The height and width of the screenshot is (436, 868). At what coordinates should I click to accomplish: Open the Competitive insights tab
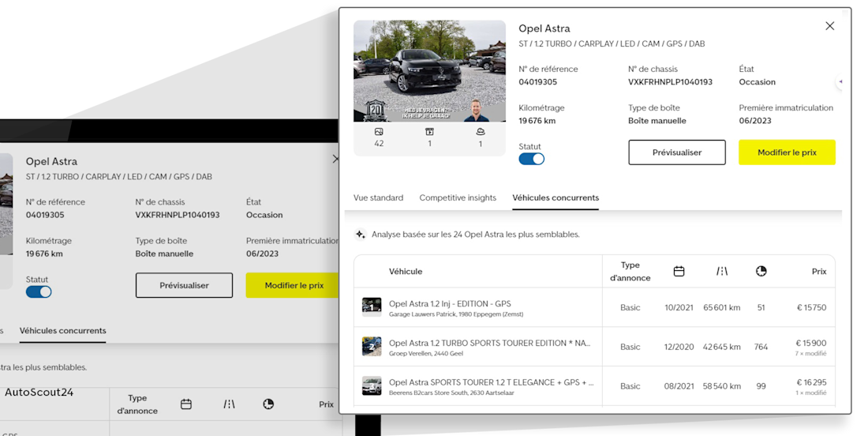tap(458, 197)
